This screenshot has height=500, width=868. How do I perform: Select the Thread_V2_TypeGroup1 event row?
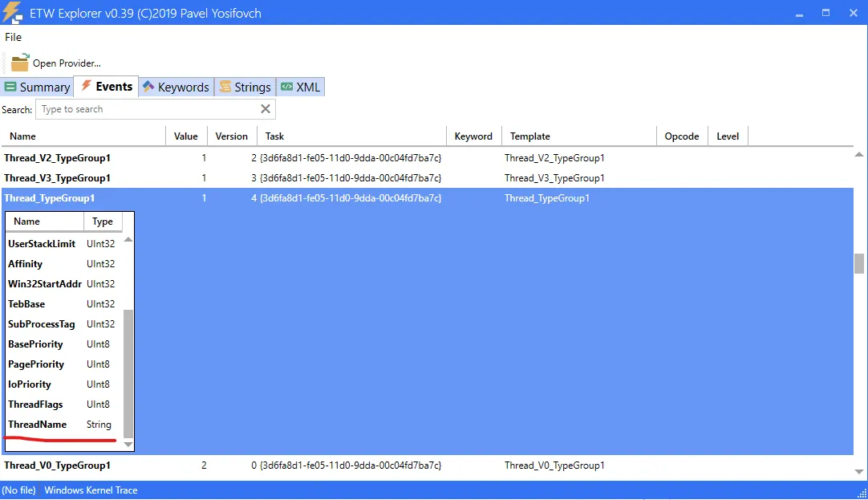click(x=57, y=158)
